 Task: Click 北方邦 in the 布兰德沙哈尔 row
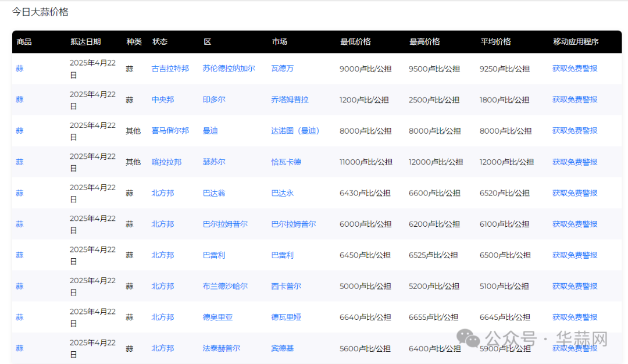163,286
